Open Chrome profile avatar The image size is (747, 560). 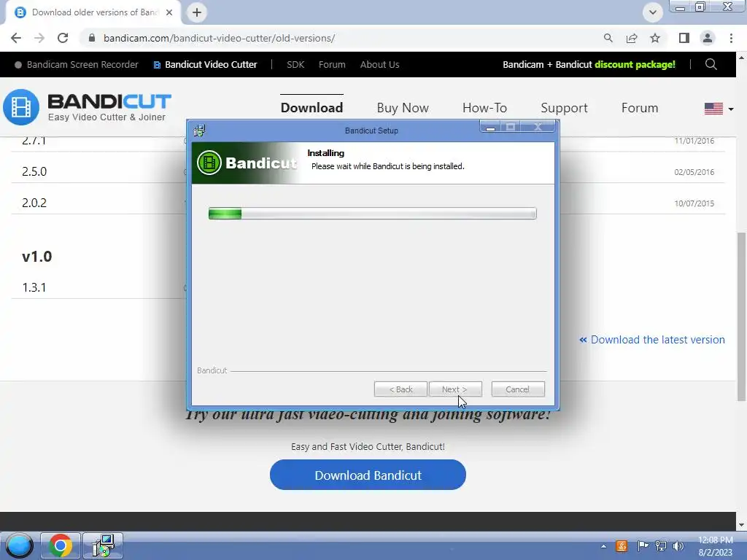click(708, 38)
